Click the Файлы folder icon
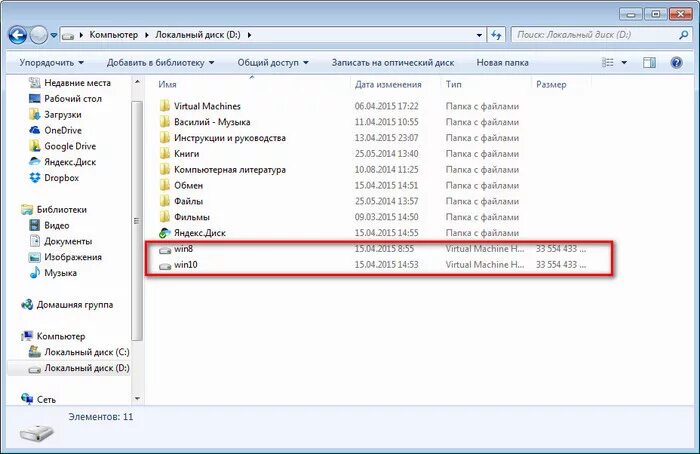Image resolution: width=700 pixels, height=454 pixels. click(165, 201)
